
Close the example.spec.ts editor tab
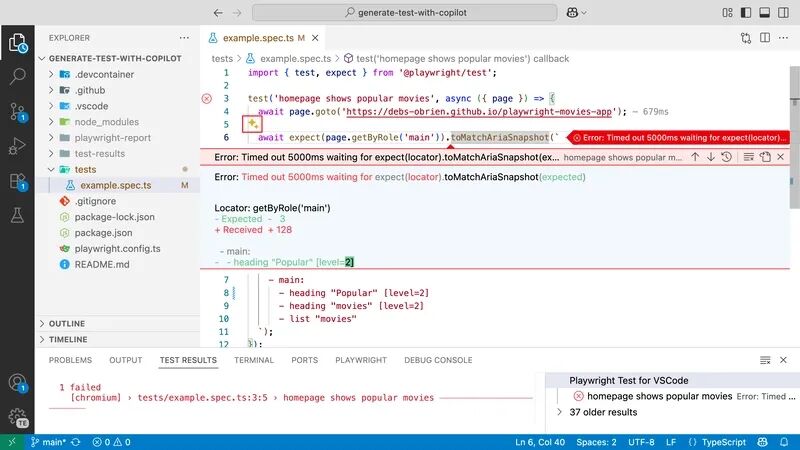click(315, 38)
